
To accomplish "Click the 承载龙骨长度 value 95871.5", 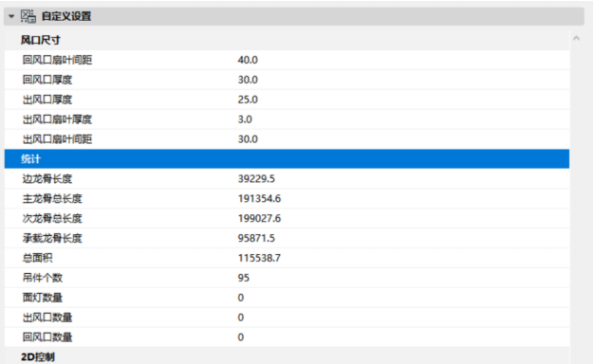I will (256, 238).
